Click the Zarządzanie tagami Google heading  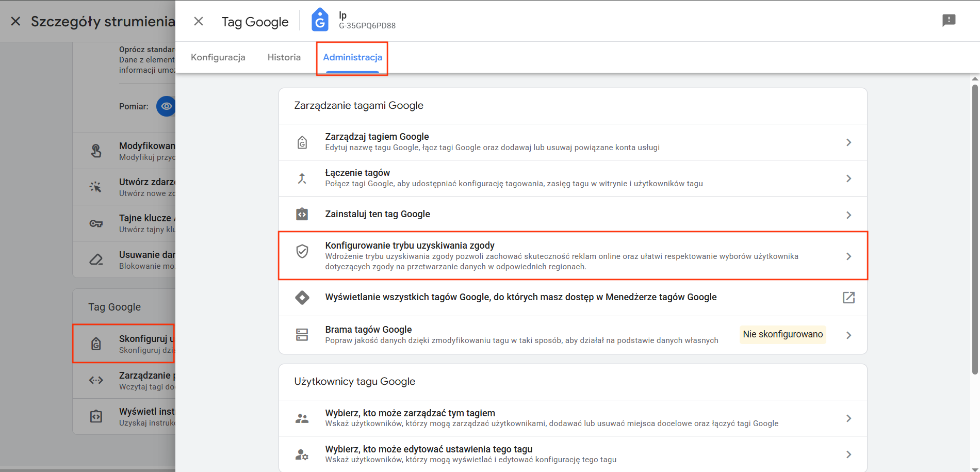tap(358, 105)
